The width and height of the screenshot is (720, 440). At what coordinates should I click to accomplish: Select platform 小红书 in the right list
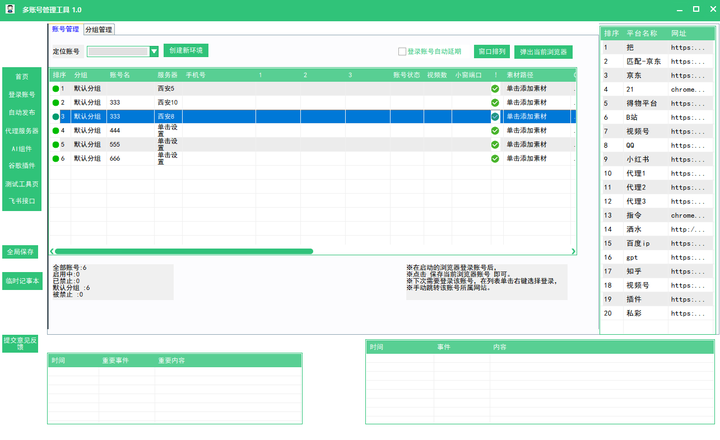(658, 159)
